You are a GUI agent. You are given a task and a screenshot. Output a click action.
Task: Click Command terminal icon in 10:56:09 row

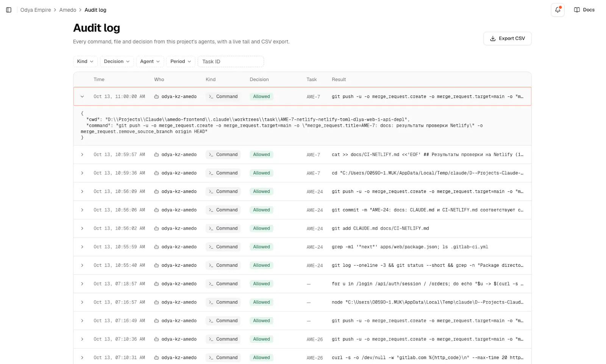click(211, 191)
